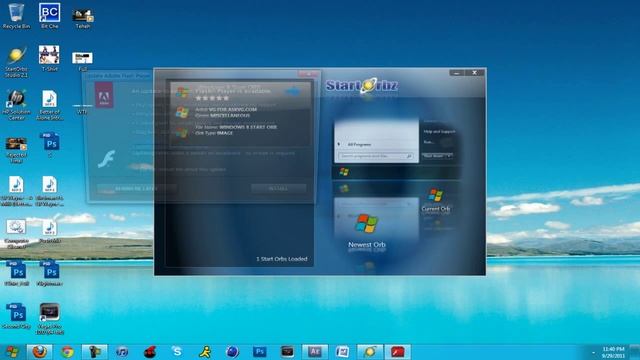Close the StartOrbz window

(x=474, y=73)
